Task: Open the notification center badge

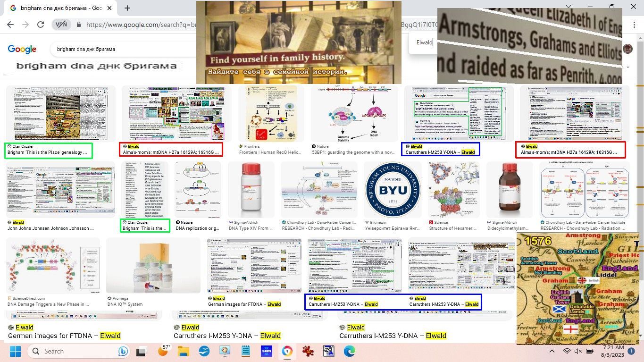Action: [631, 351]
